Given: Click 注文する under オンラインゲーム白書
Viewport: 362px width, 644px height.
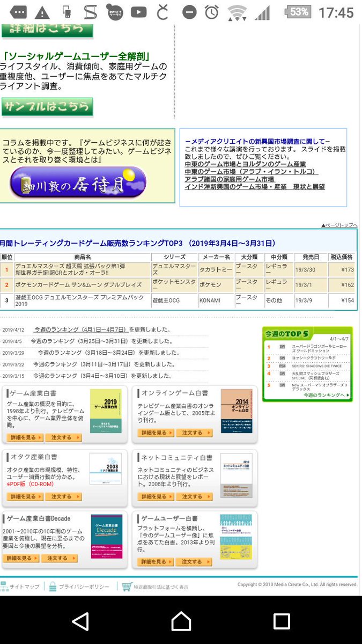Looking at the screenshot, I should 194,433.
